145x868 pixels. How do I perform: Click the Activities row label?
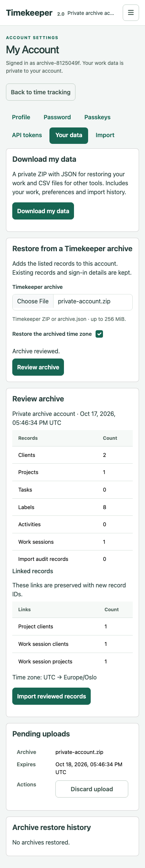(x=29, y=524)
